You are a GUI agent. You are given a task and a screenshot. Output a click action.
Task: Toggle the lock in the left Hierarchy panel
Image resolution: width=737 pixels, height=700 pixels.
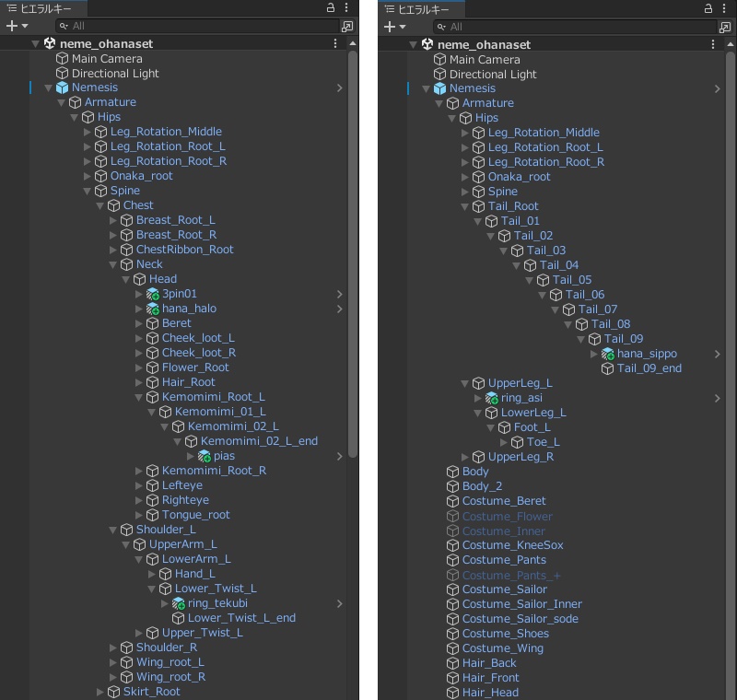click(x=331, y=8)
